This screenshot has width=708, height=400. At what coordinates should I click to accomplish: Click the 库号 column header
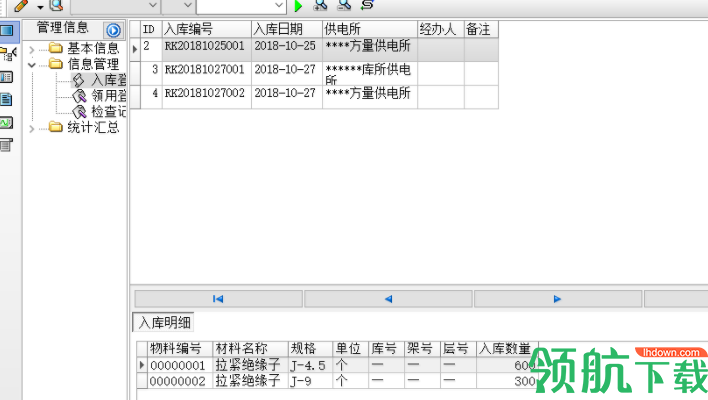pos(387,349)
